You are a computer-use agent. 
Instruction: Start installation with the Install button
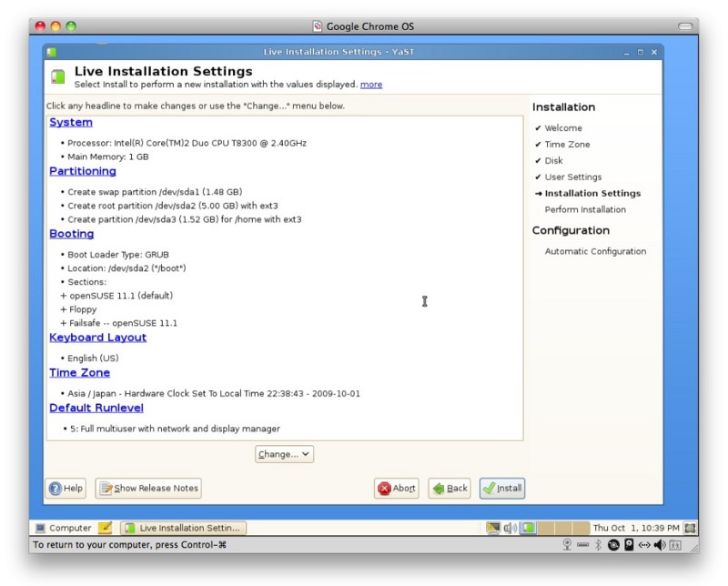[x=502, y=489]
